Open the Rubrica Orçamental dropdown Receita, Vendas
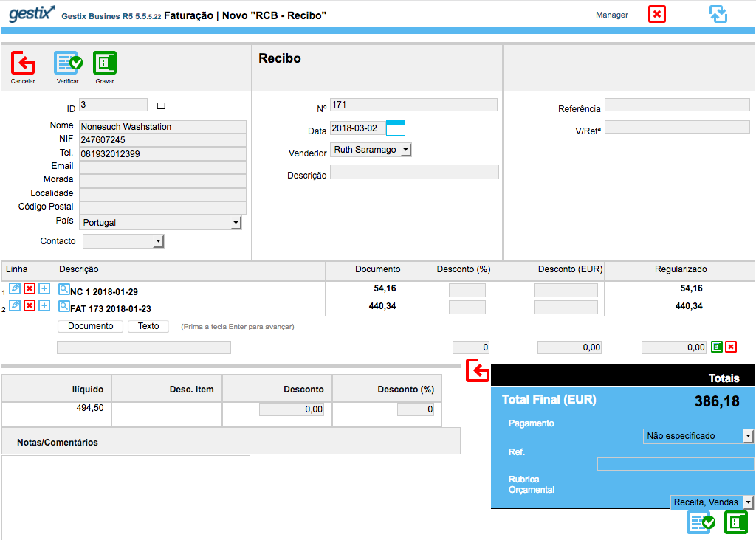The height and width of the screenshot is (540, 756). point(712,502)
